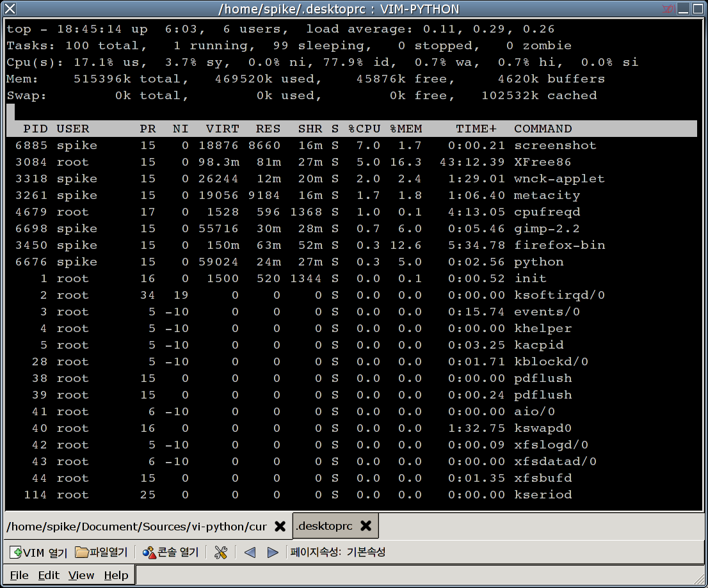Screen dimensions: 708x588
Task: Select the /home/spike/Document/Sources/vi-python/cur tab
Action: point(136,526)
